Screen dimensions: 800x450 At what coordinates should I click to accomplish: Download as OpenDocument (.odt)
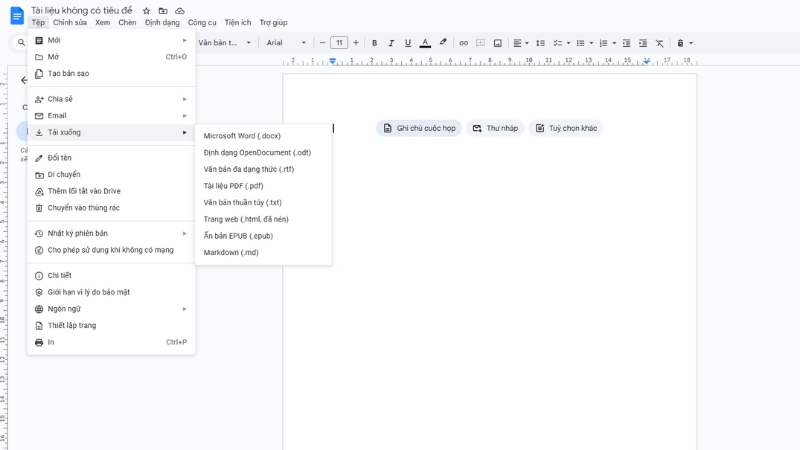[263, 153]
